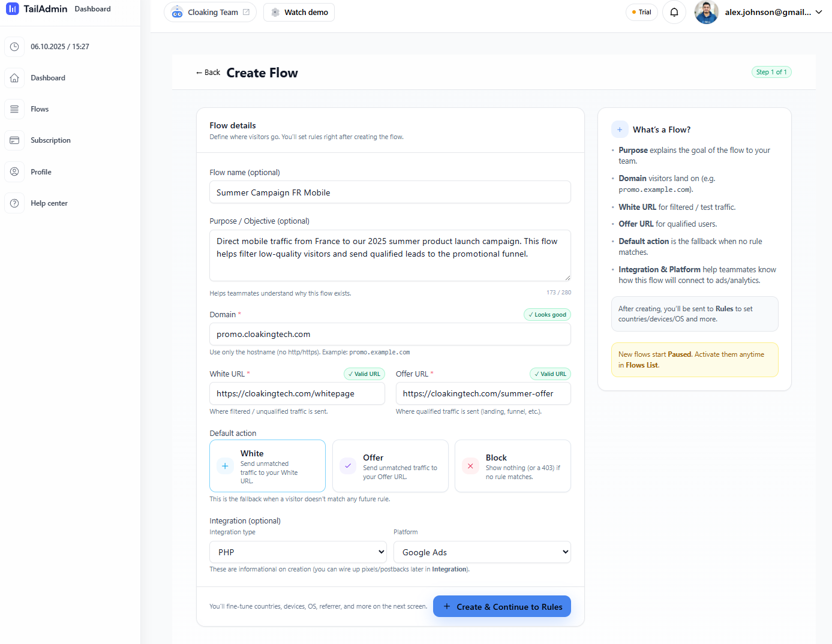Open the Cloaking Team link
The image size is (832, 644).
tap(210, 12)
